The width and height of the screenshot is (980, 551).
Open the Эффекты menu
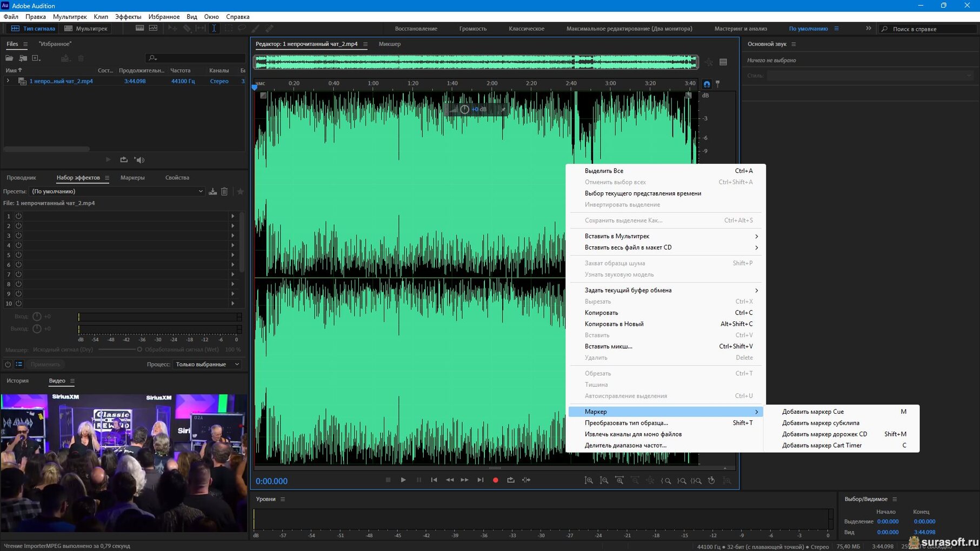pyautogui.click(x=128, y=17)
